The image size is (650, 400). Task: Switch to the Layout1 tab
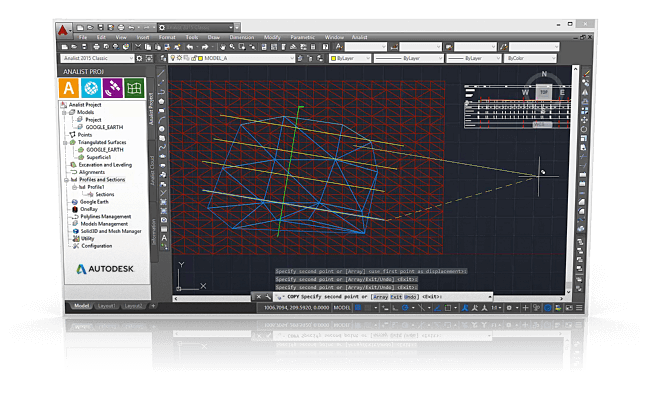point(106,306)
